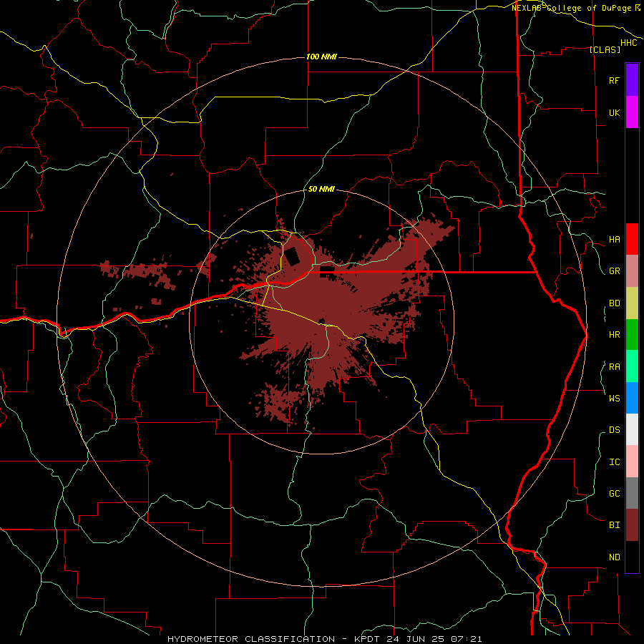Click the 'HR' legend label

point(615,335)
